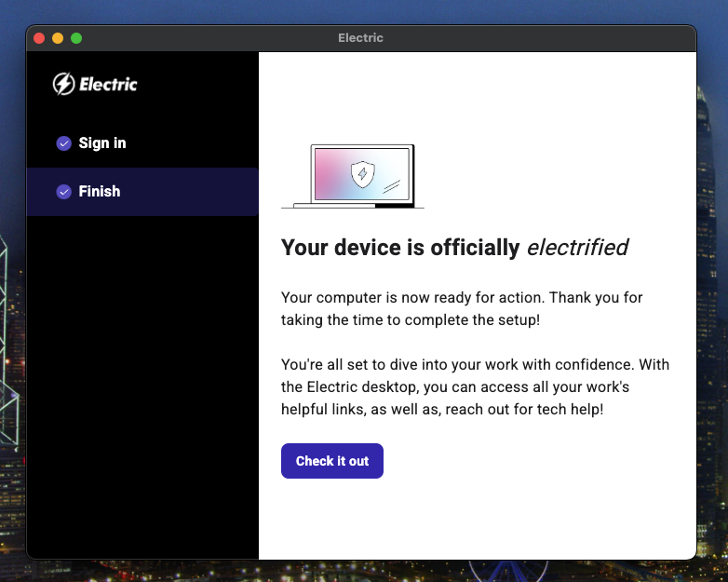
Task: Click the "You're all set to dive" paragraph
Action: pyautogui.click(x=475, y=386)
